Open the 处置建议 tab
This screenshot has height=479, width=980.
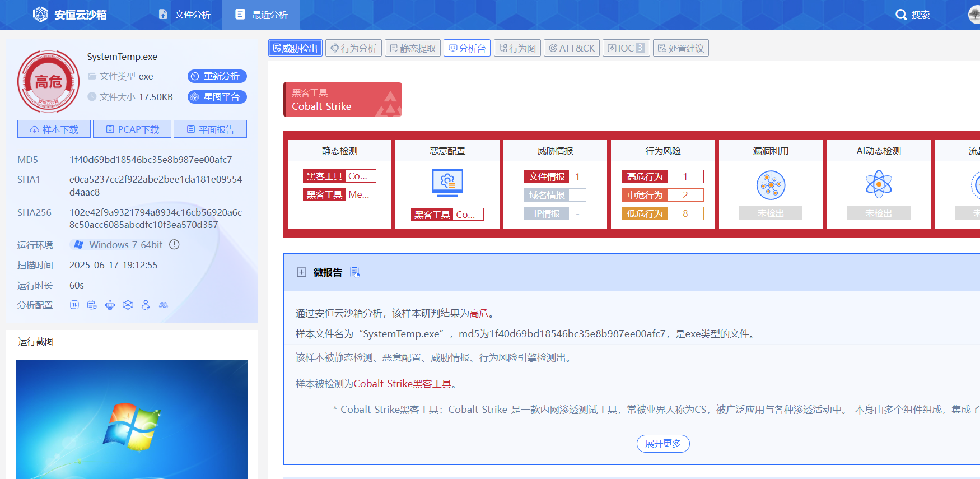click(681, 48)
